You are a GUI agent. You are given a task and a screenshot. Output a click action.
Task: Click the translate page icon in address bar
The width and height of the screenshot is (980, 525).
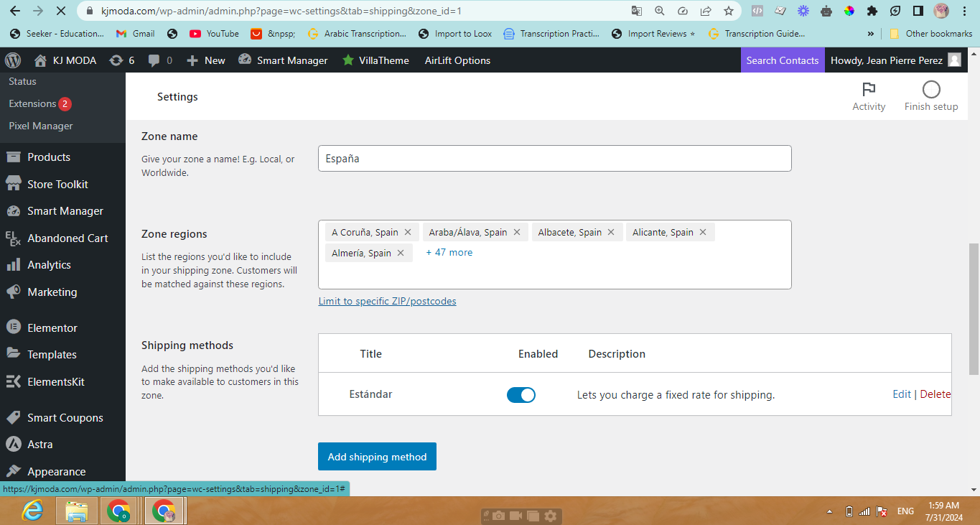pyautogui.click(x=637, y=11)
